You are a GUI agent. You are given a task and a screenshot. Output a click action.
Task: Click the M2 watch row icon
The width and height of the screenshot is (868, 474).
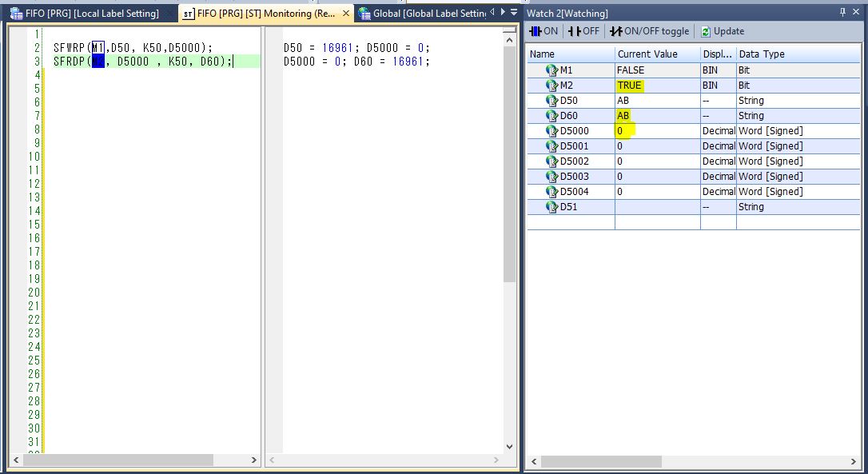552,86
